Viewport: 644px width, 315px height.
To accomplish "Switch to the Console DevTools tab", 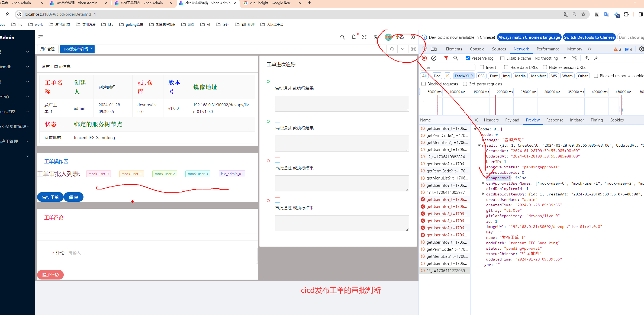I will [477, 49].
